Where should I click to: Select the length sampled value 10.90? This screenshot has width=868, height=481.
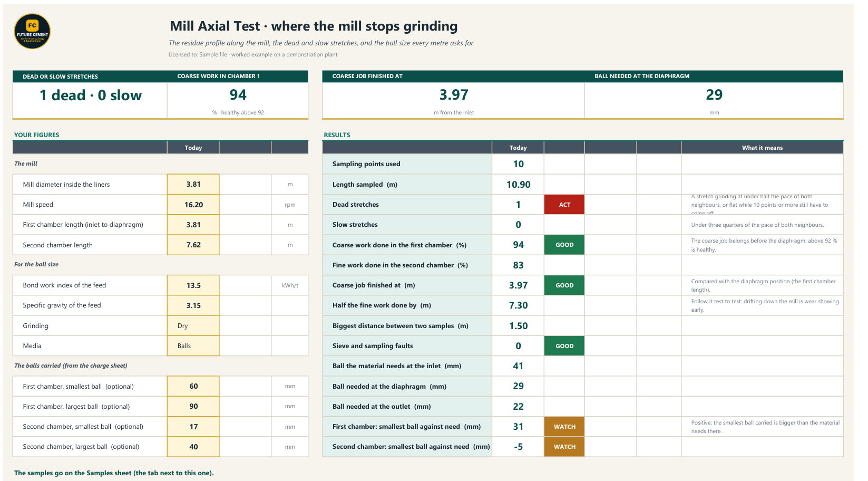[518, 185]
